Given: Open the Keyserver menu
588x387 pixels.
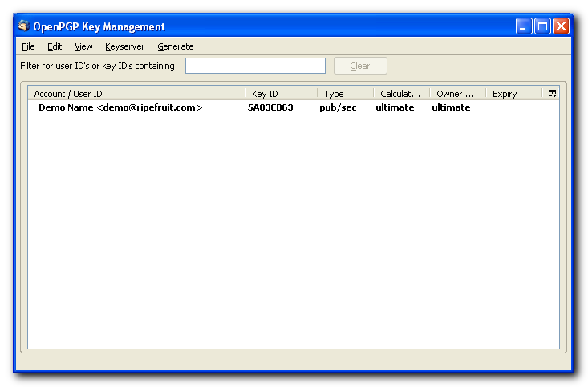Looking at the screenshot, I should tap(124, 46).
